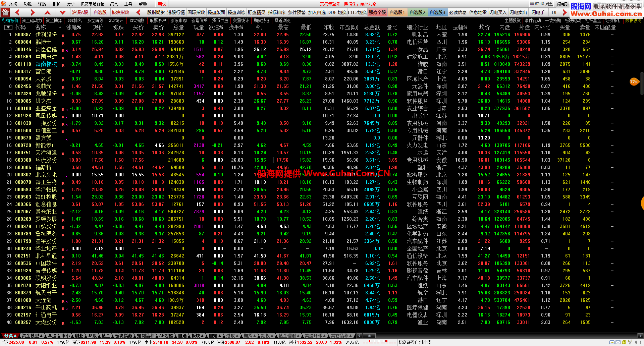Screen dimensions: 644x346
Task: Select the A股 bottom tab
Action: point(52,336)
